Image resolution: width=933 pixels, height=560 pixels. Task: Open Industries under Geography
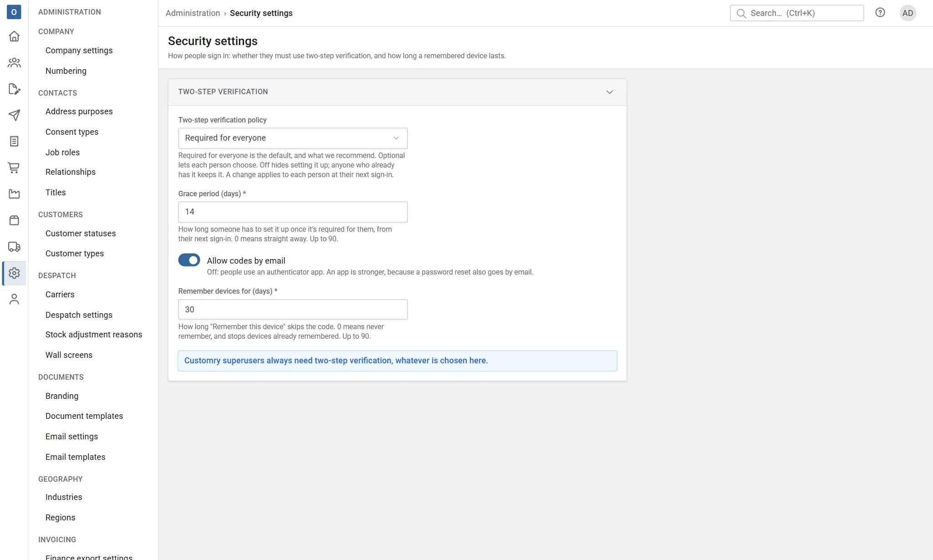click(64, 497)
